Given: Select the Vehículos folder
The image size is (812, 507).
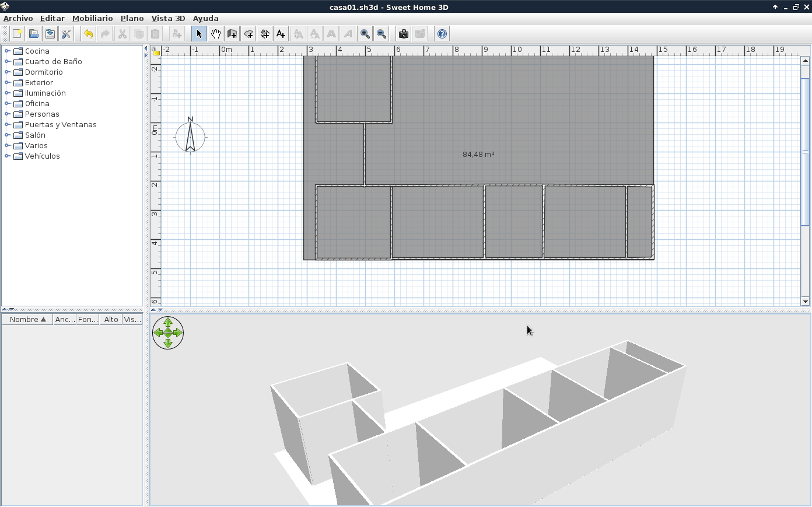Looking at the screenshot, I should 36,156.
